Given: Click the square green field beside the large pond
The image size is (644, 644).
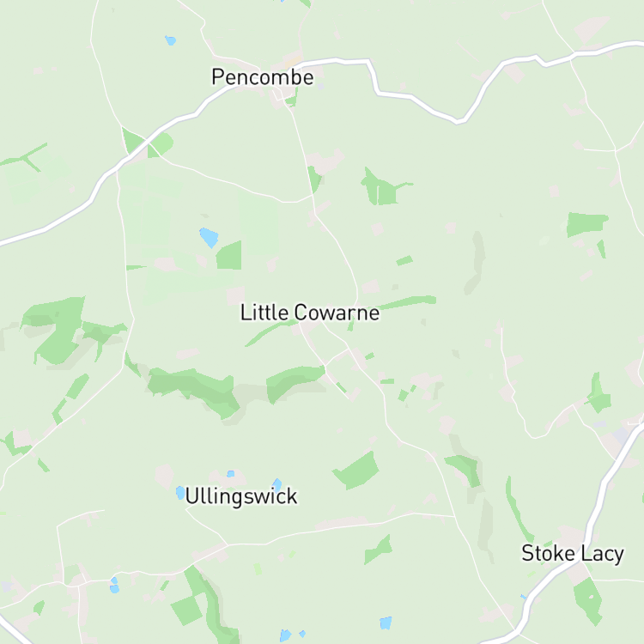Looking at the screenshot, I should 228,256.
